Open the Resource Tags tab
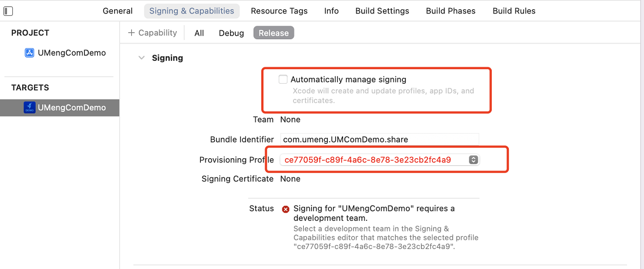The image size is (644, 269). coord(279,11)
